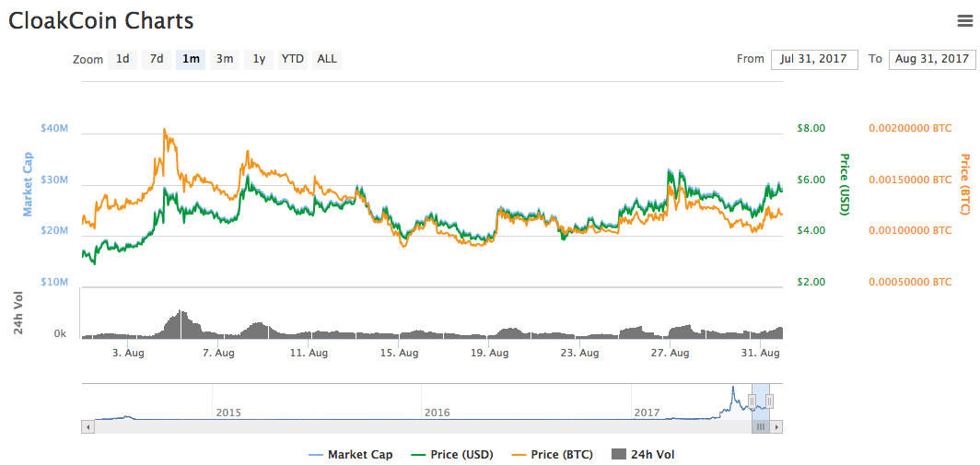Click the left navigator range handle
980x465 pixels.
[x=752, y=401]
